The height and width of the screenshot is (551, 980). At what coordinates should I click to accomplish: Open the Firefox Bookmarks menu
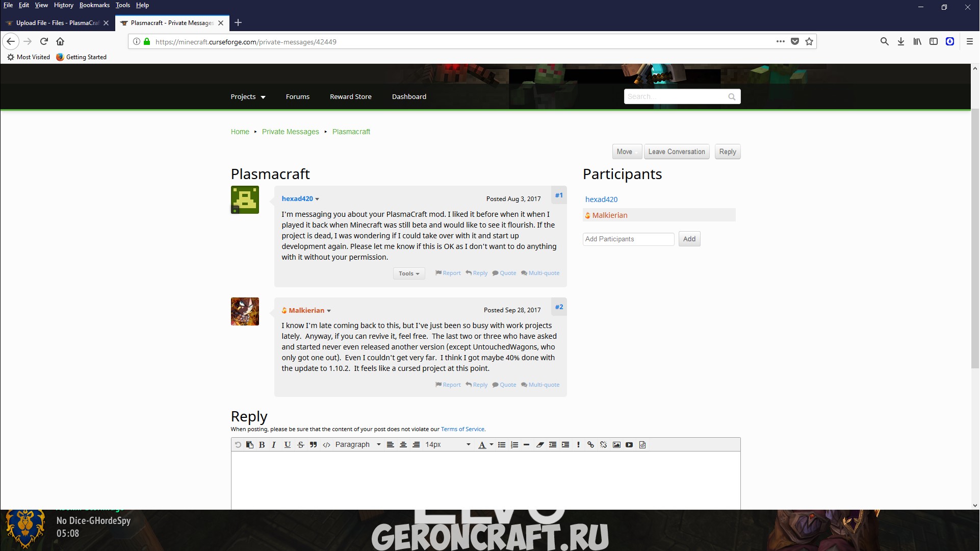(x=94, y=5)
